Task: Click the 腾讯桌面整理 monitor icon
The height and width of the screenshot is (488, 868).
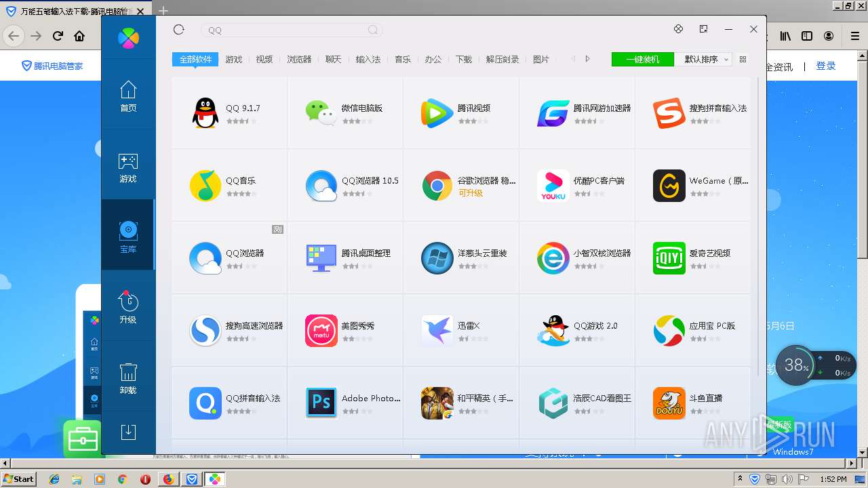Action: 321,258
